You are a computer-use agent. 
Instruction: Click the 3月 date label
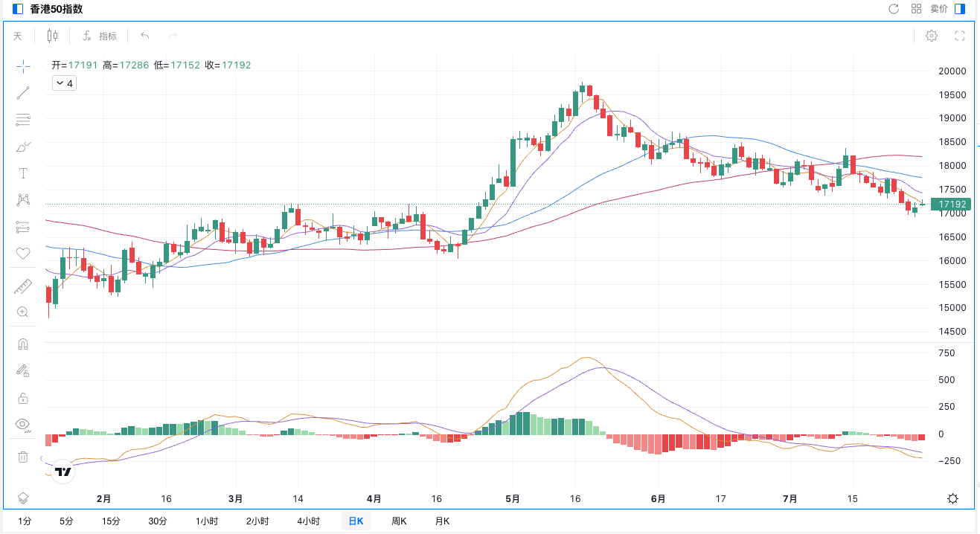point(235,499)
